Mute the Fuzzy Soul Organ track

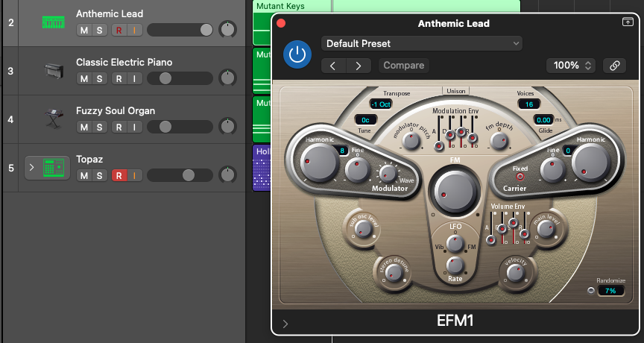pyautogui.click(x=84, y=127)
